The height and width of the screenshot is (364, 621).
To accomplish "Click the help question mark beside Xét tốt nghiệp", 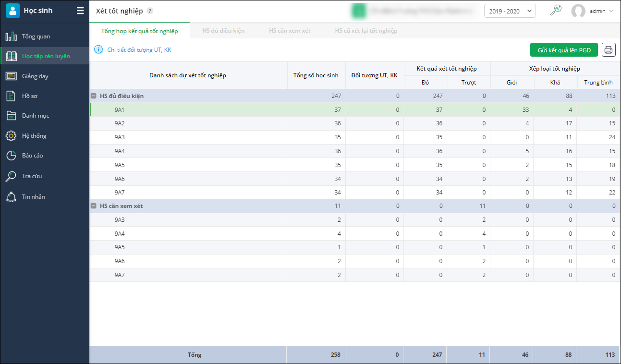I will click(150, 11).
